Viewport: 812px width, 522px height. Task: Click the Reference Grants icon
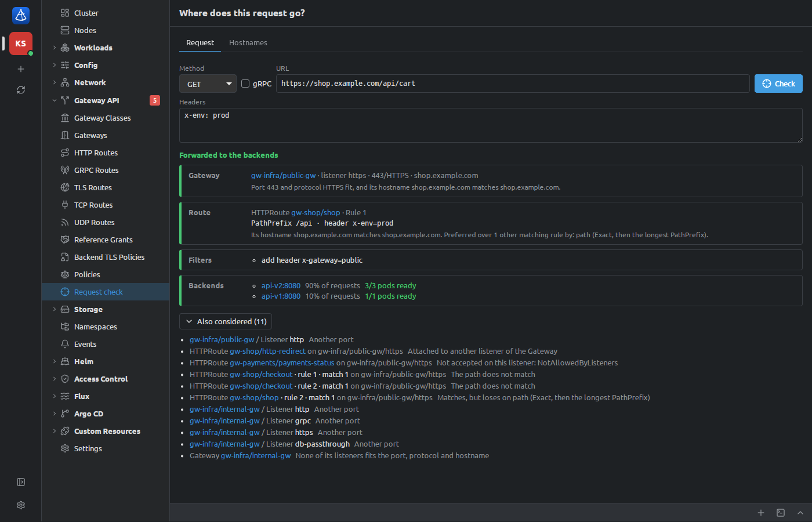[x=65, y=240]
